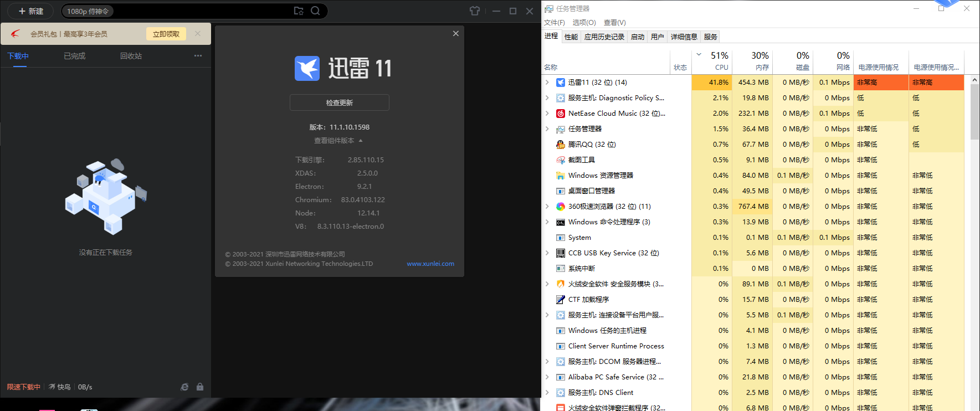This screenshot has width=980, height=411.
Task: Open 文件(F) menu in Task Manager
Action: (x=554, y=23)
